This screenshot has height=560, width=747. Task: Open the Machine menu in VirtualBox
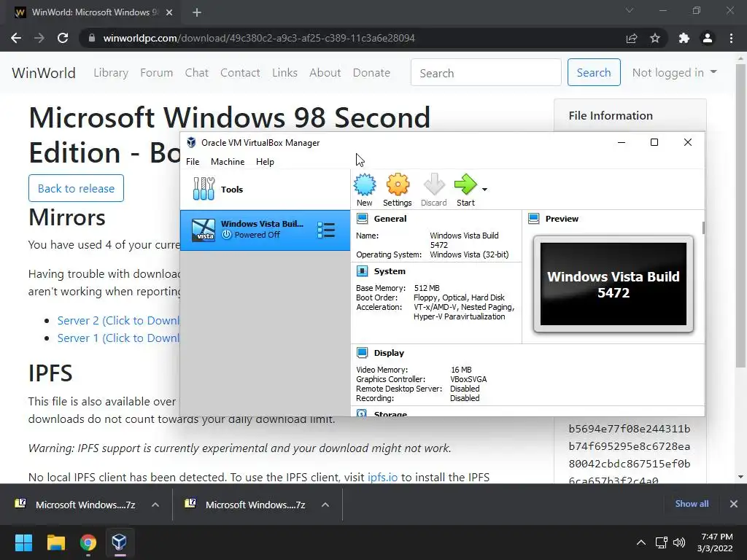click(x=228, y=161)
